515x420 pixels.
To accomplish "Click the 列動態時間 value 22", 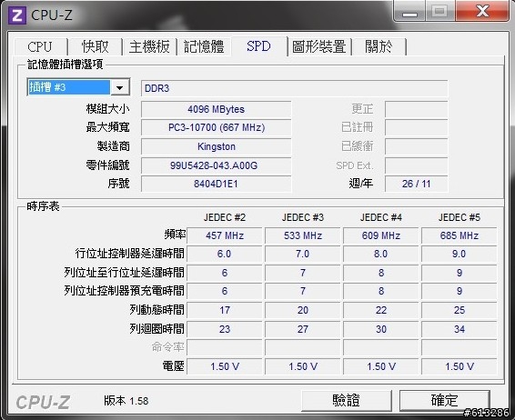I will [x=381, y=310].
